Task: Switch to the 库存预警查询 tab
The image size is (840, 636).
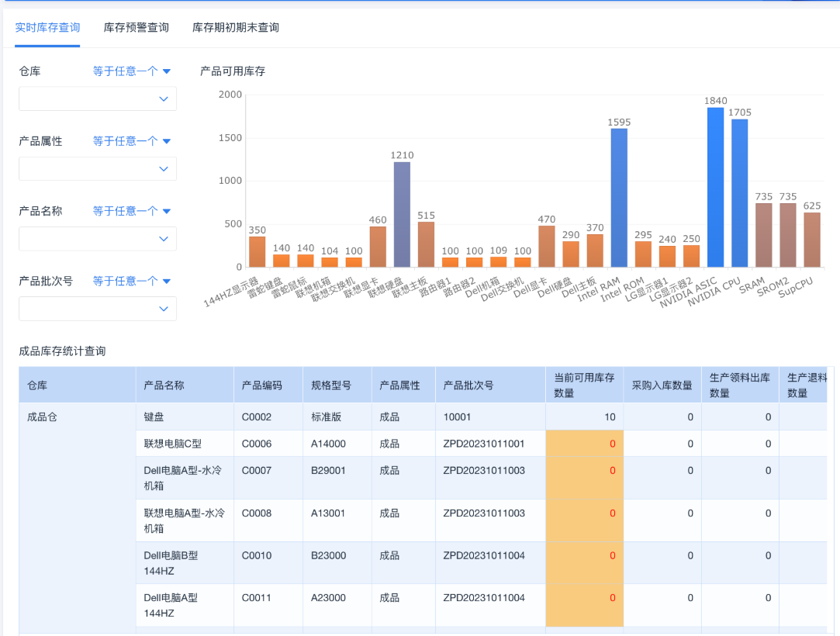Action: tap(136, 27)
